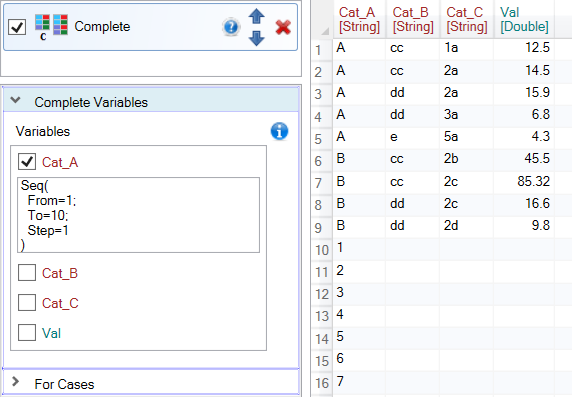Image resolution: width=572 pixels, height=397 pixels.
Task: Select row header 1
Action: (x=322, y=49)
